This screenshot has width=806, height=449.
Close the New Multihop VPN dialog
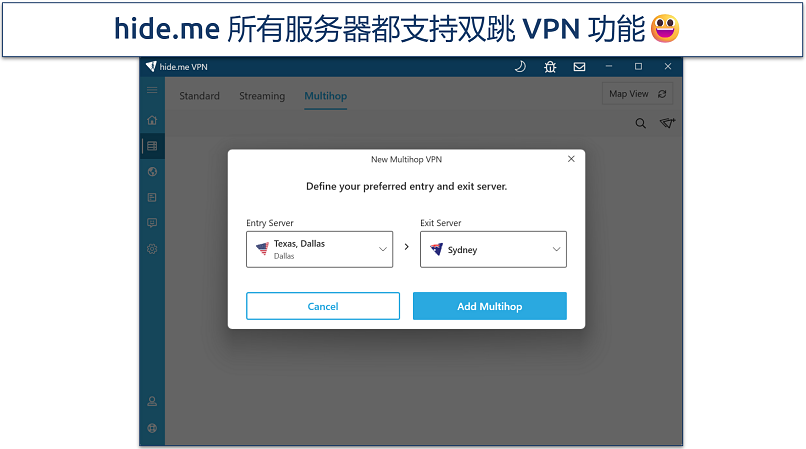571,159
